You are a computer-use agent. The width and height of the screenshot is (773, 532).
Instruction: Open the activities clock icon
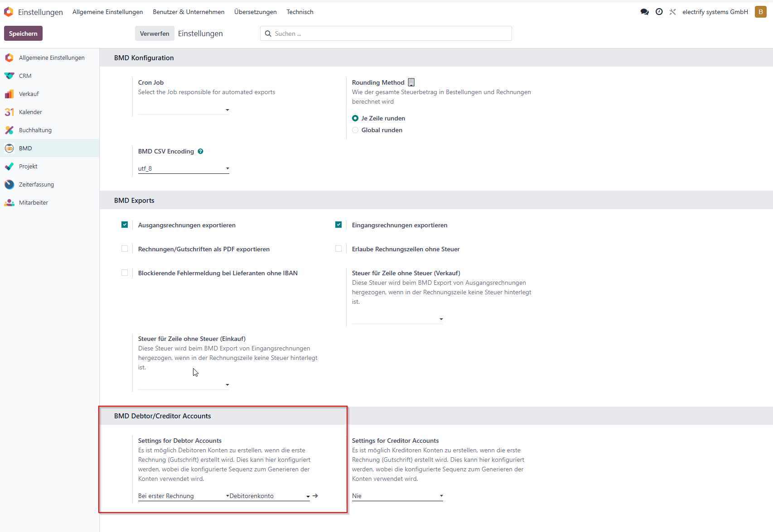point(659,12)
